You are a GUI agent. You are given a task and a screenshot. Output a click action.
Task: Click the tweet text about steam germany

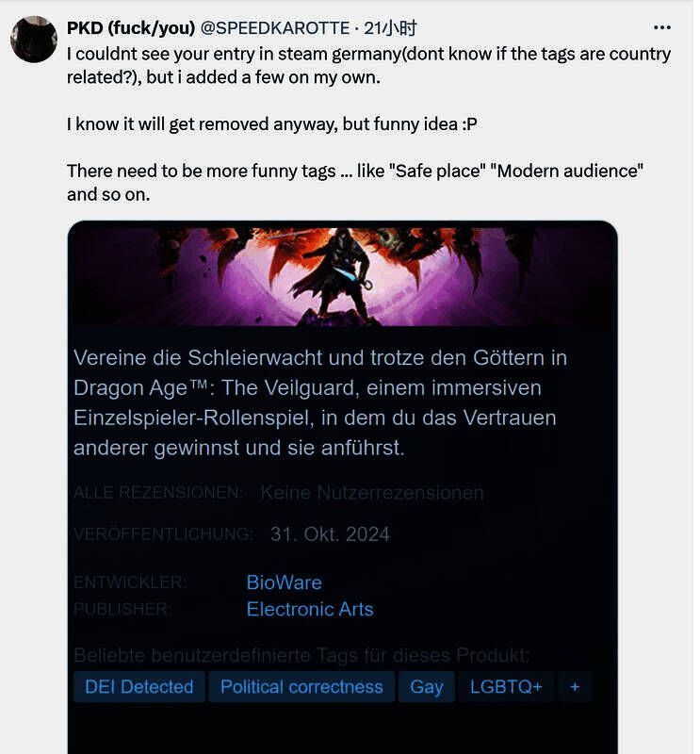368,65
